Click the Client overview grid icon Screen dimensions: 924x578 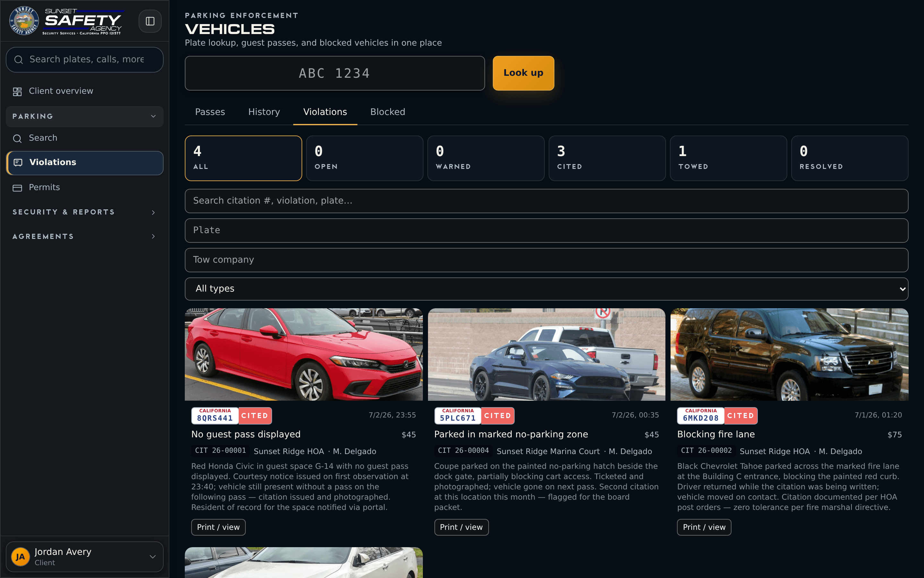click(x=17, y=92)
